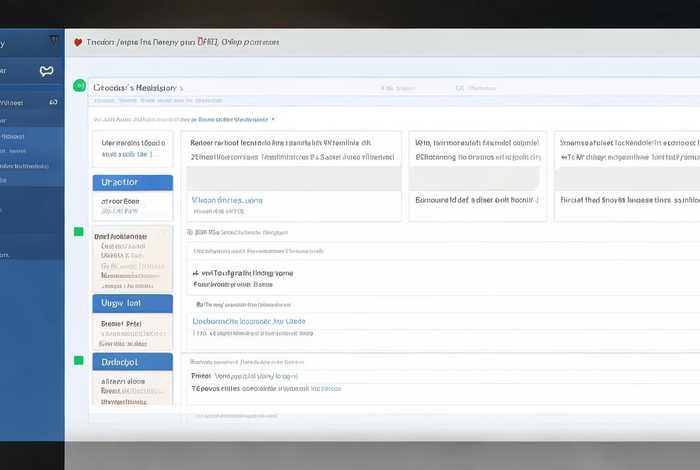Open the chat bubble icon in the sidebar

click(x=46, y=71)
